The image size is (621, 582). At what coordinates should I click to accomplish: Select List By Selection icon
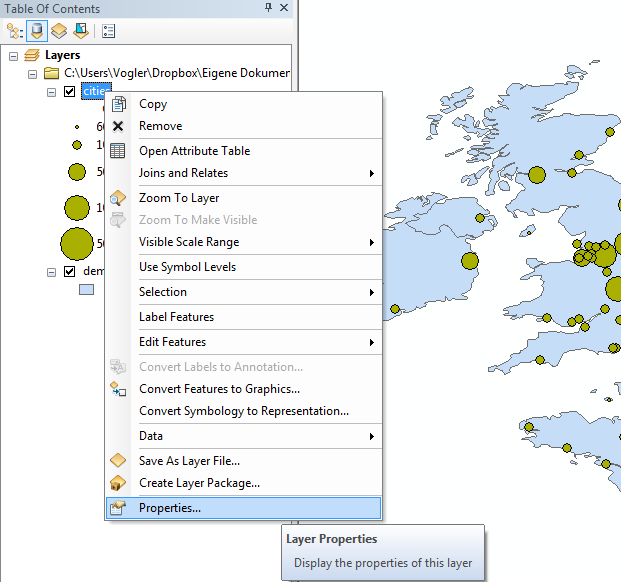tap(81, 31)
